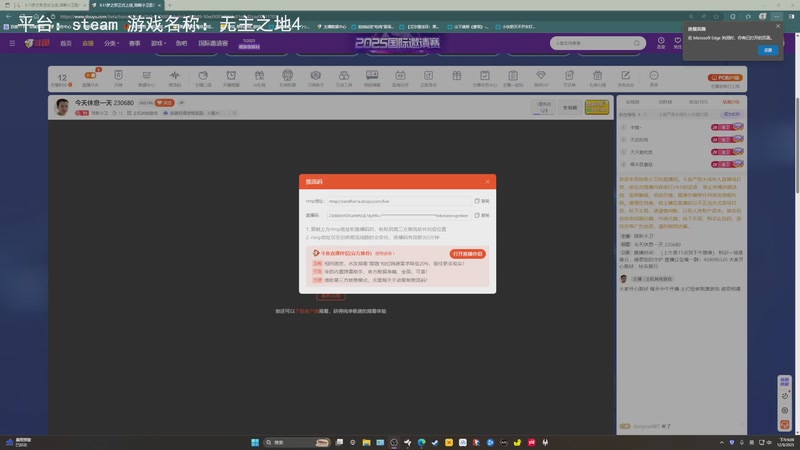Screen dimensions: 800x450
Task: Switch to third tab in chat sidebar
Action: point(698,102)
